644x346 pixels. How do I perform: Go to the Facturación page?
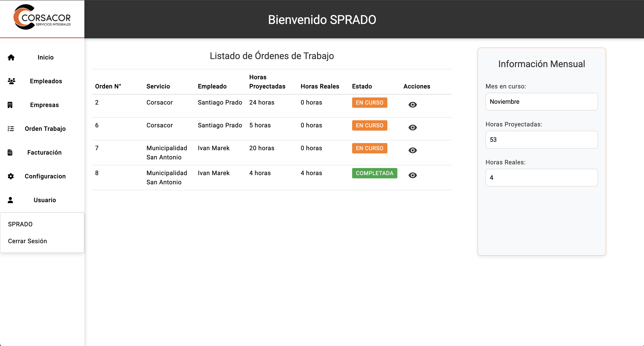pos(44,152)
